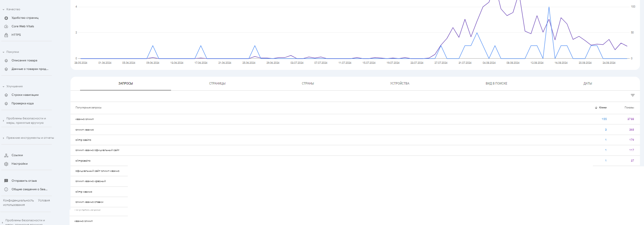Click the Проверка кода icon
This screenshot has width=644, height=225.
tap(6, 104)
